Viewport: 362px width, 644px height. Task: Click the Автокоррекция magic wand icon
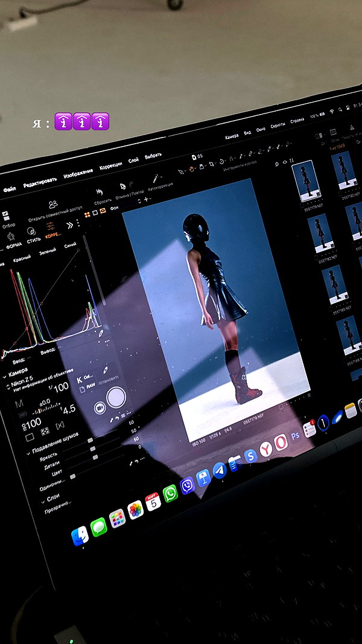point(156,179)
